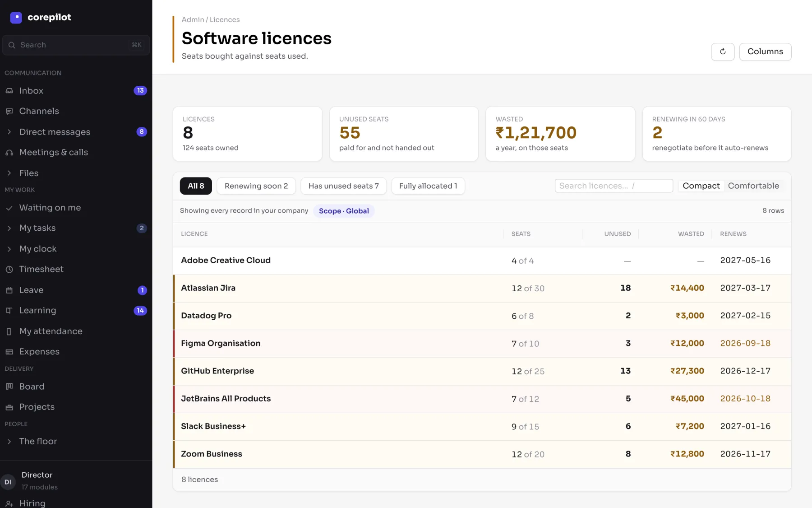The image size is (812, 508).
Task: Sort by the UNUSED column header
Action: coord(618,234)
